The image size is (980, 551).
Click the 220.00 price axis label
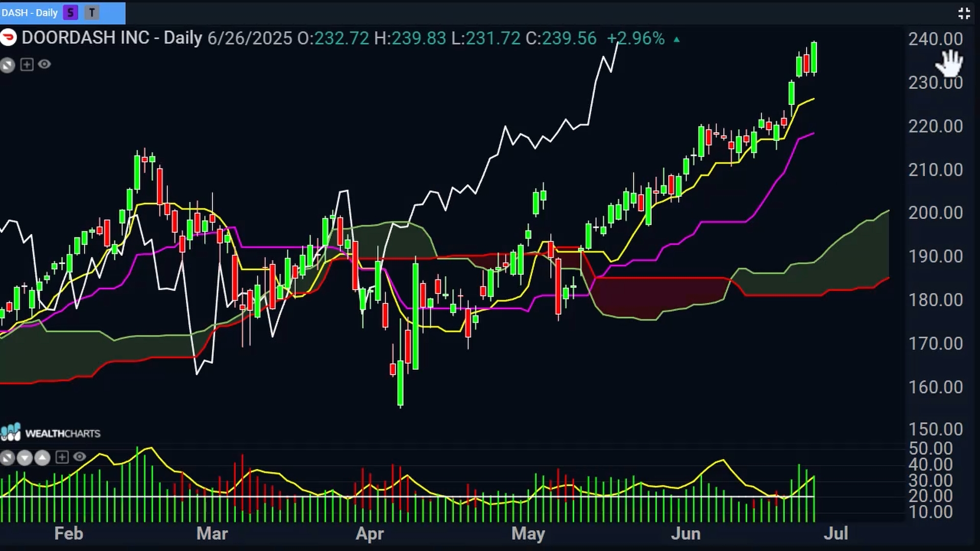point(935,126)
